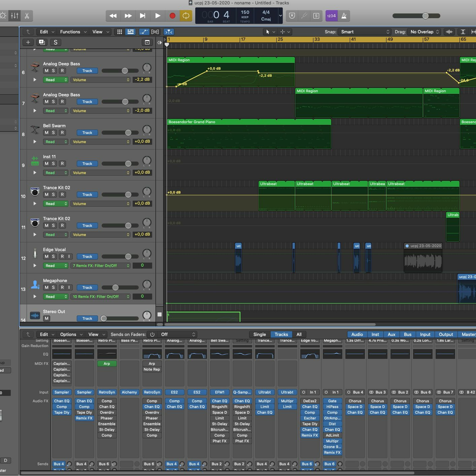Enable the Flex show/hide icon
476x476 pixels.
155,32
